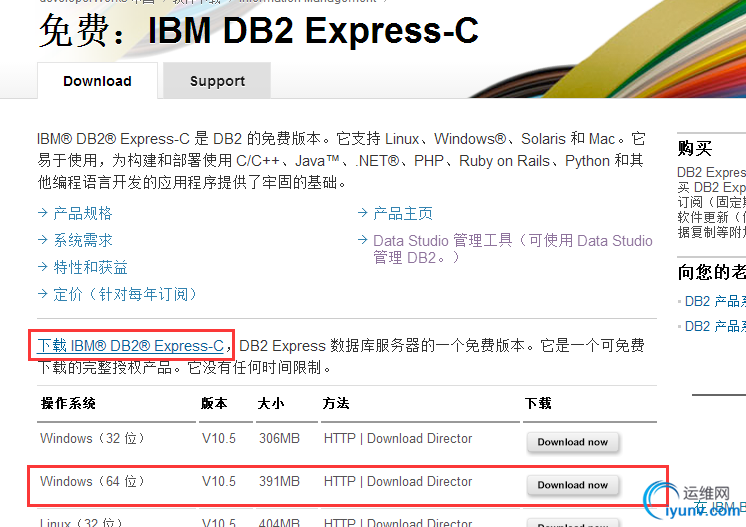
Task: Select the Windows（32 位）table cell
Action: pyautogui.click(x=92, y=438)
